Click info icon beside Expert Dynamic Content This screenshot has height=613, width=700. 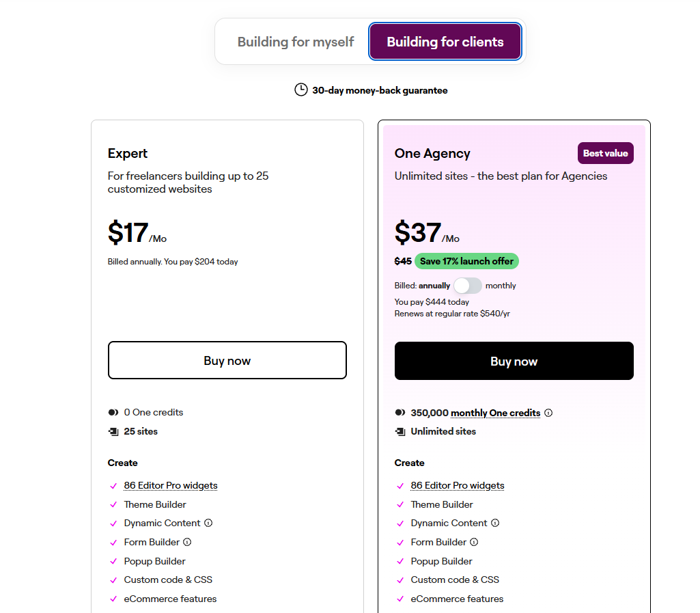208,523
